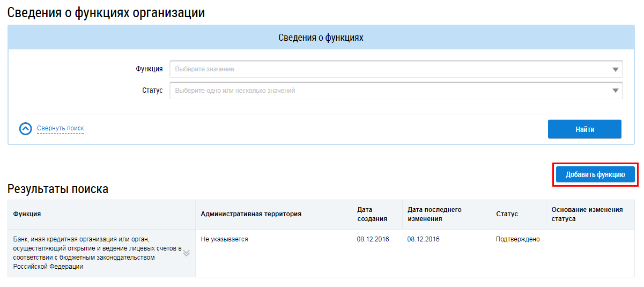This screenshot has height=287, width=644.
Task: Click the 'Сведения о функциях' panel header
Action: tap(321, 38)
